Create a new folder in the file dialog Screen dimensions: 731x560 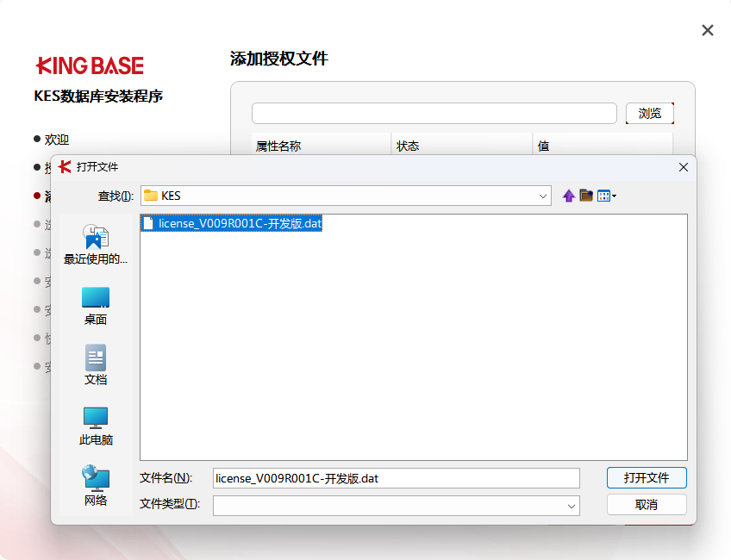click(x=586, y=196)
